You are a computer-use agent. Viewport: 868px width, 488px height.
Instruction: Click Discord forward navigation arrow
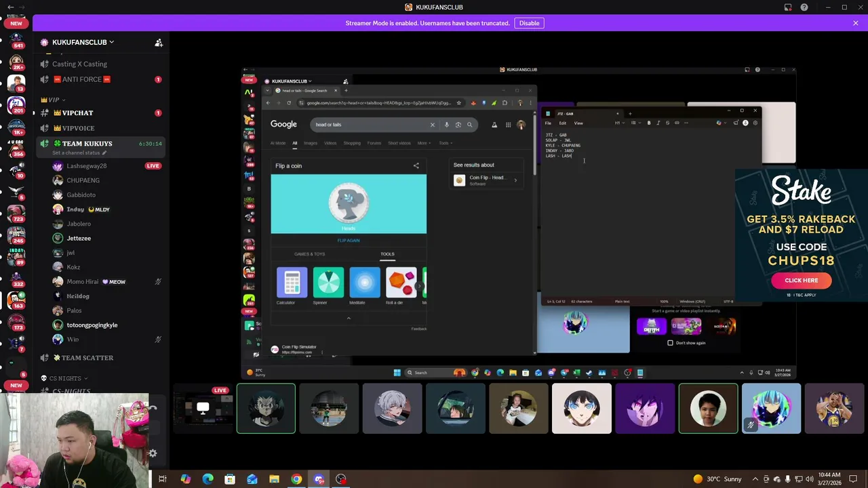pyautogui.click(x=23, y=7)
